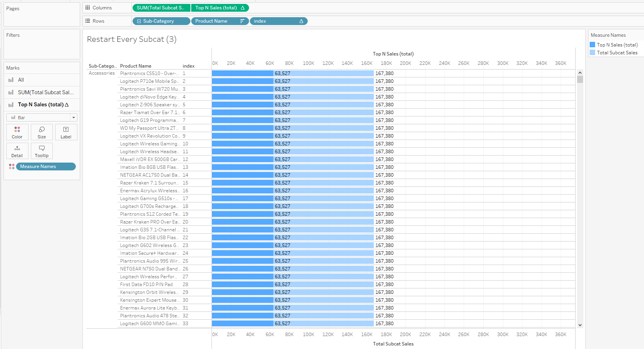The width and height of the screenshot is (644, 349).
Task: Select the Top N Sales (total) marks card
Action: point(41,104)
